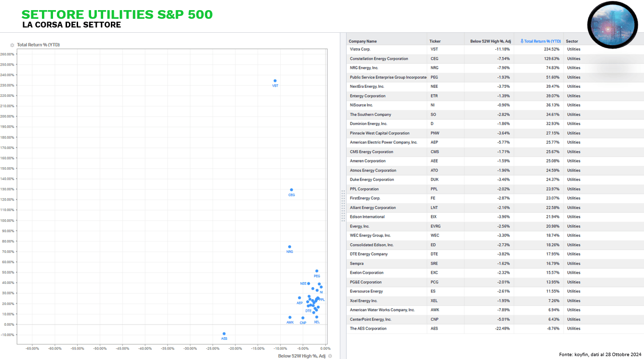This screenshot has height=359, width=644.
Task: Select Edison International company name
Action: tap(367, 217)
